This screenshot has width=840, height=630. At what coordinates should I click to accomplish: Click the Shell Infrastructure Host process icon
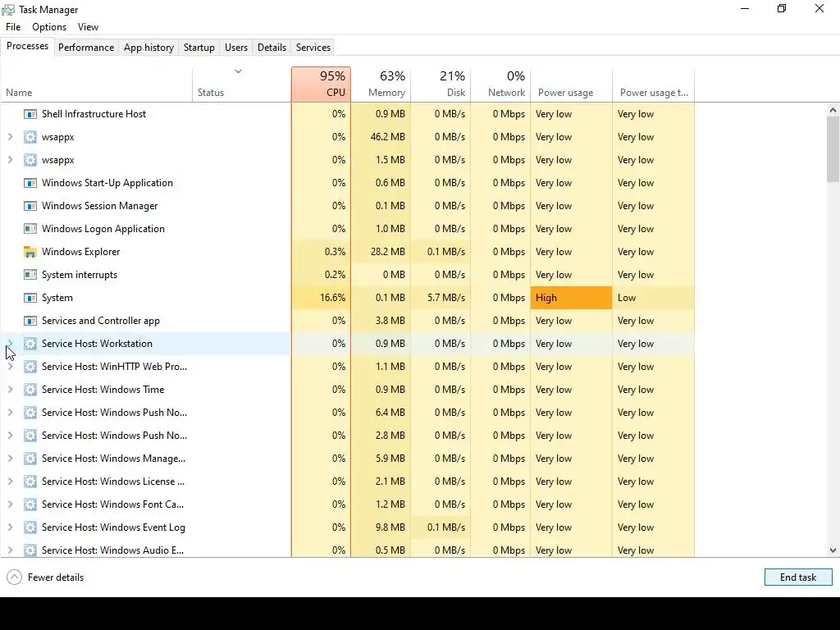30,114
